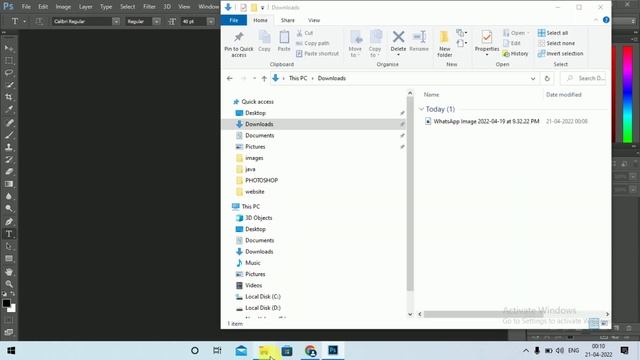Click the navigation pane scroll down arrow
The height and width of the screenshot is (360, 640).
410,314
